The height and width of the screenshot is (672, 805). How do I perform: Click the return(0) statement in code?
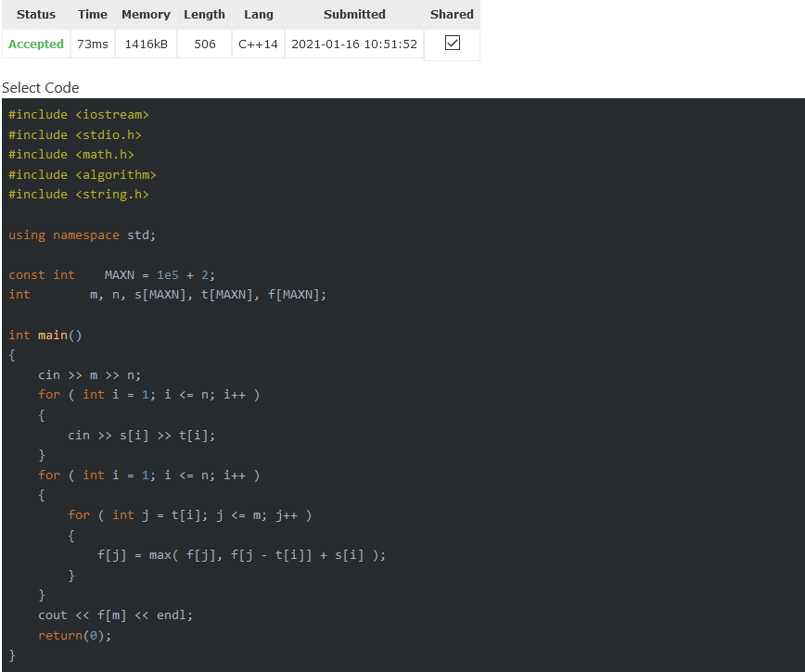[x=74, y=635]
